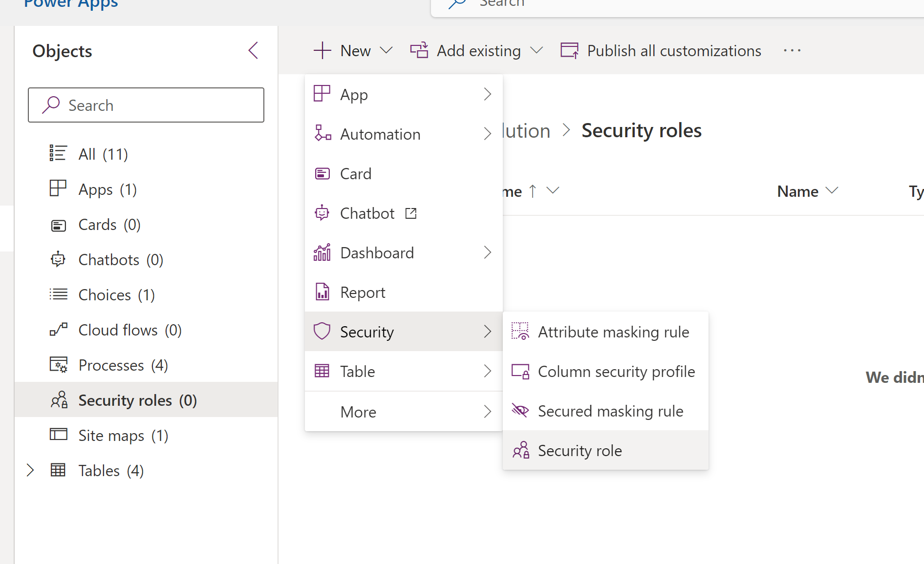Image resolution: width=924 pixels, height=564 pixels.
Task: Click the Chatbots robot icon in sidebar
Action: [58, 259]
